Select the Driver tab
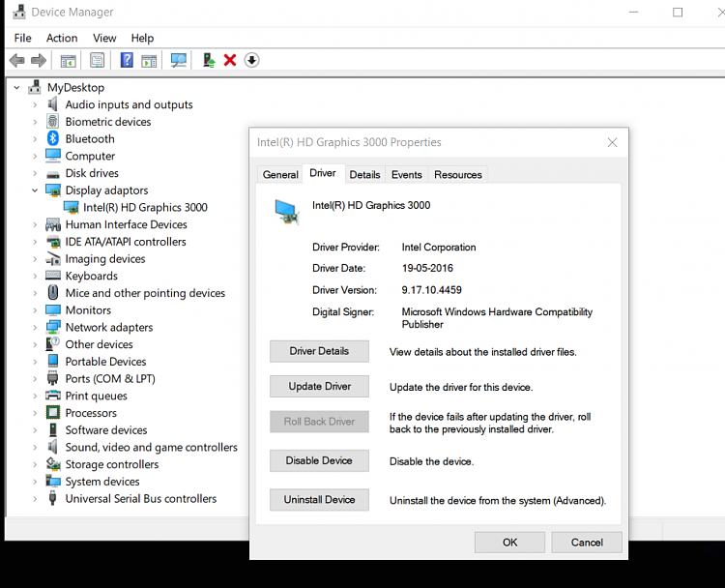Image resolution: width=725 pixels, height=588 pixels. tap(323, 173)
